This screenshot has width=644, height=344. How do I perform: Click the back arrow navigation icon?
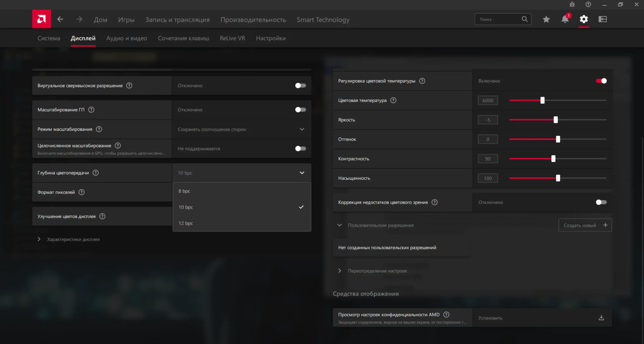pos(60,19)
